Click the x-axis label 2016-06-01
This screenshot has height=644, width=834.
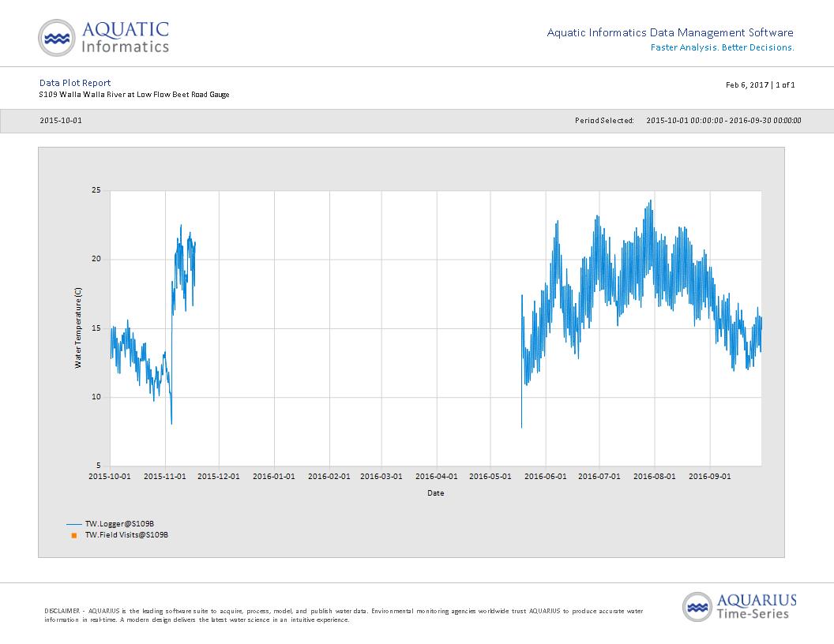click(546, 477)
